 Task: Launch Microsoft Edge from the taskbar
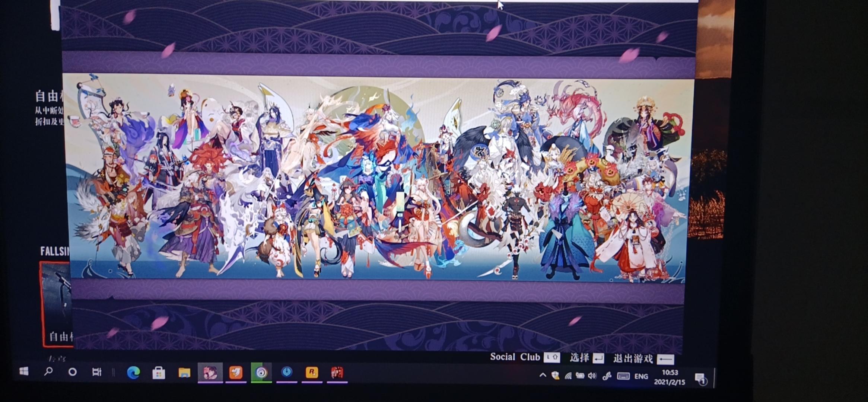tap(133, 373)
